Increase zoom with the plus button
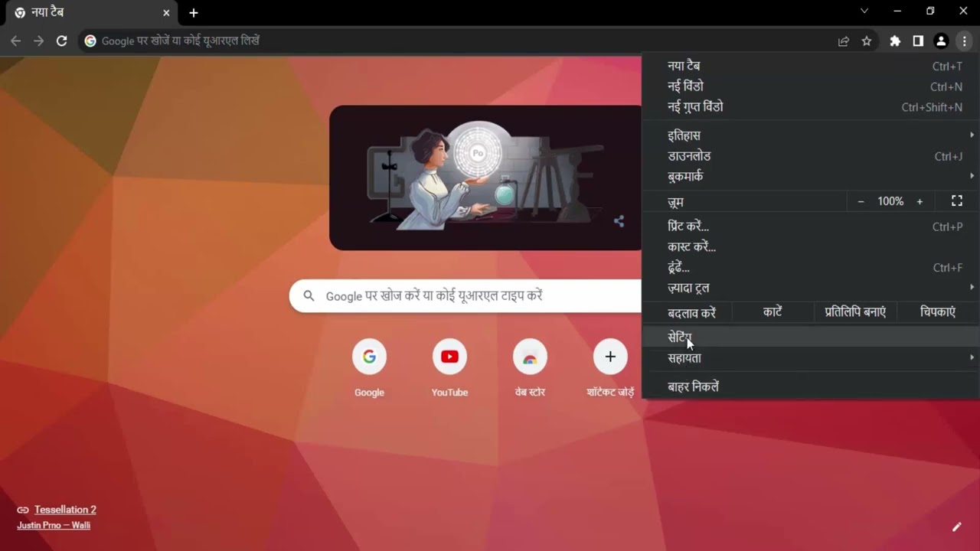The width and height of the screenshot is (980, 551). coord(920,201)
